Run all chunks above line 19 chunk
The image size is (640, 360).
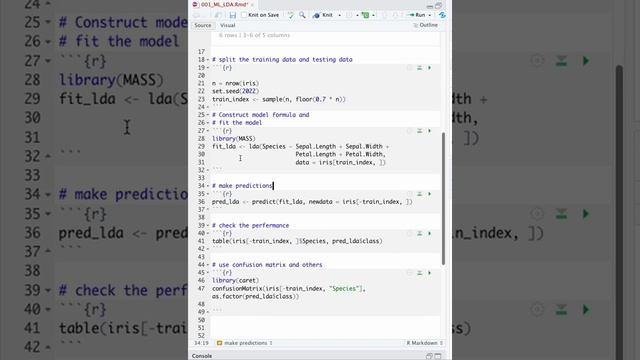point(419,68)
